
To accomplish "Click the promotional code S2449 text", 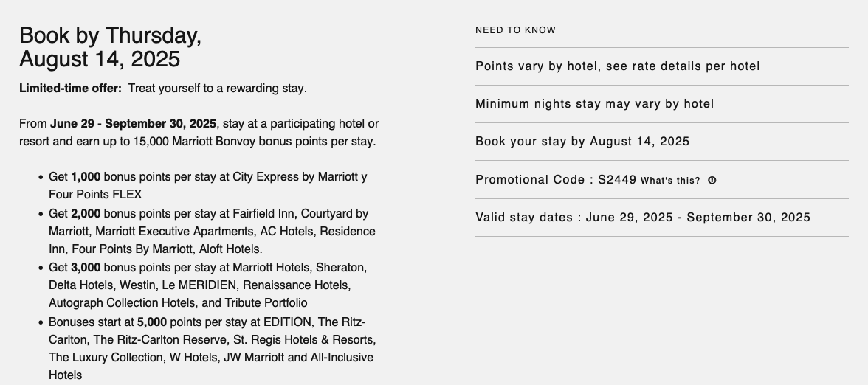I will (x=617, y=180).
